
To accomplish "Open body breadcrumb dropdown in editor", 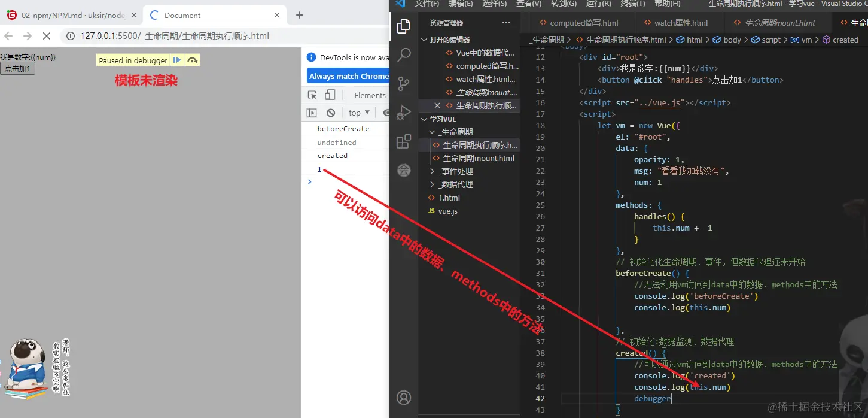I will (x=727, y=40).
